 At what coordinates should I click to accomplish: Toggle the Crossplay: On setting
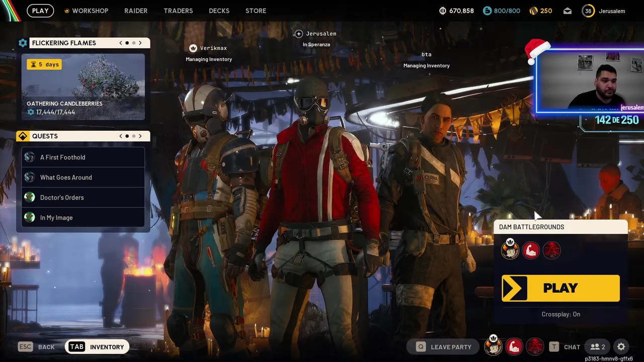pos(560,314)
